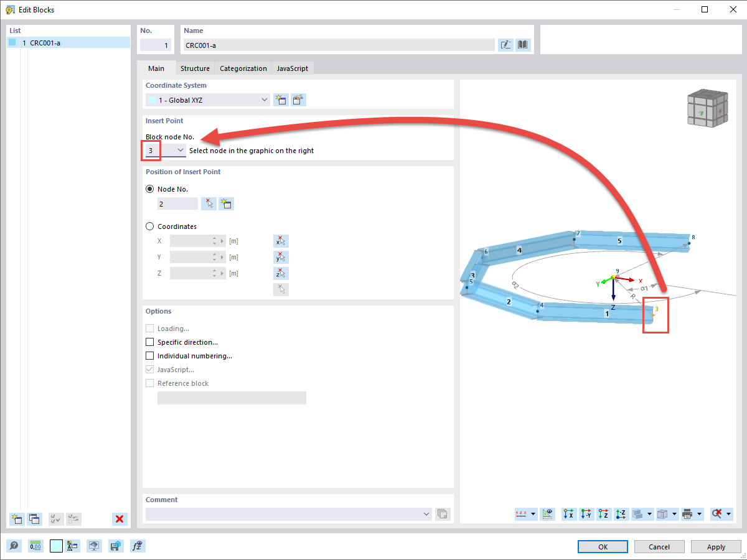Click the light cyan color swatch in bottom bar

56,546
